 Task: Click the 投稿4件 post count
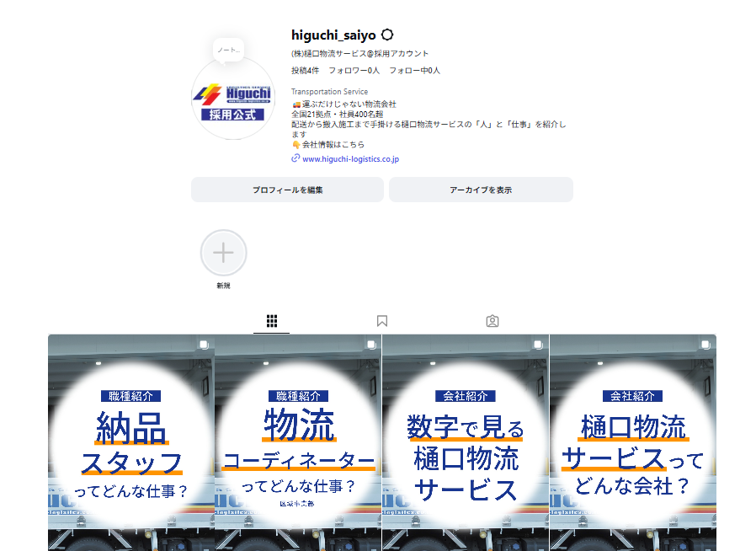[x=306, y=71]
